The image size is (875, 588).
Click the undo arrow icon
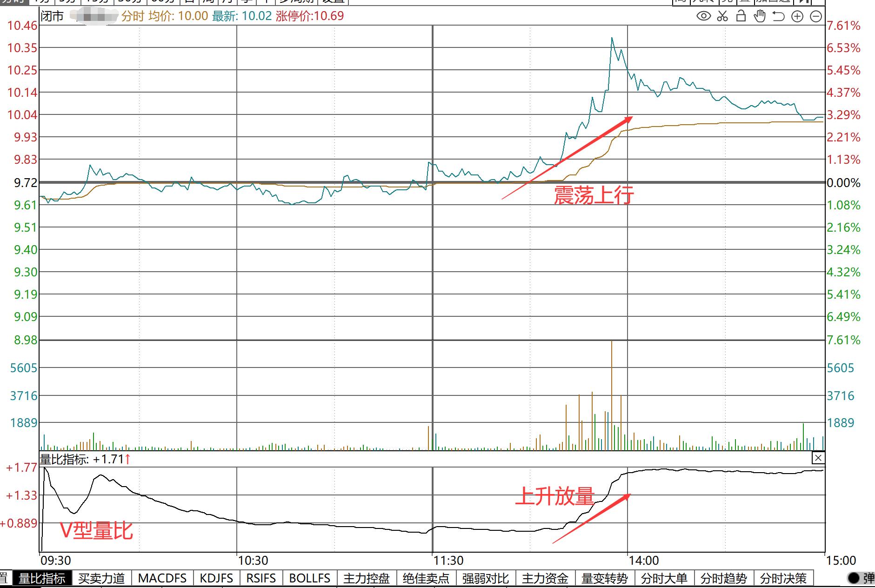[778, 16]
